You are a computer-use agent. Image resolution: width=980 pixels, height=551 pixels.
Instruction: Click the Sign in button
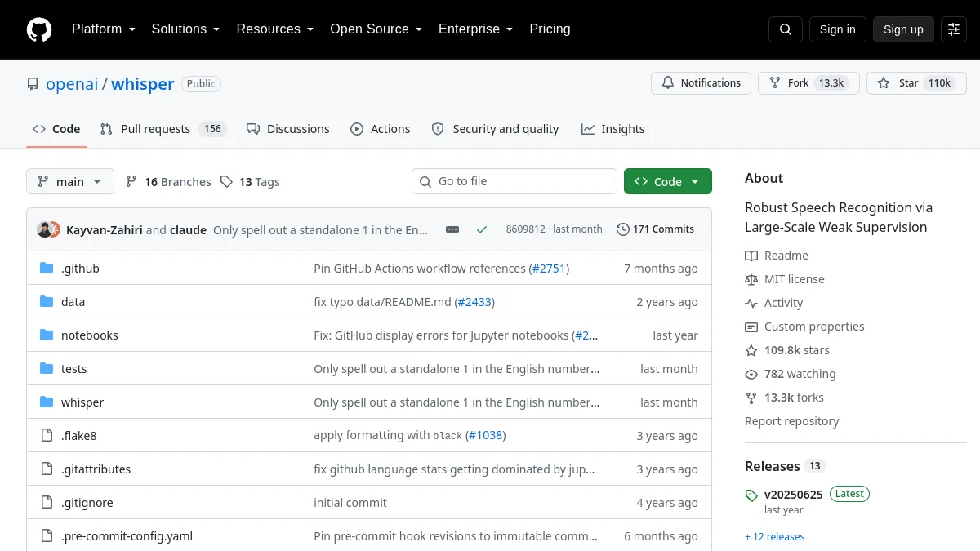pos(837,29)
